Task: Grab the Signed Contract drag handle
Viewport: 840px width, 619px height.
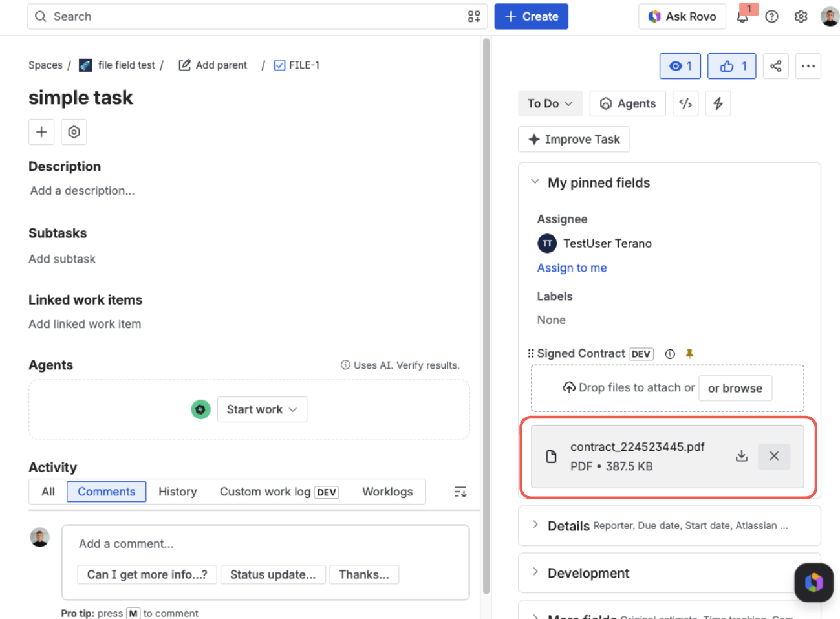Action: (x=531, y=353)
